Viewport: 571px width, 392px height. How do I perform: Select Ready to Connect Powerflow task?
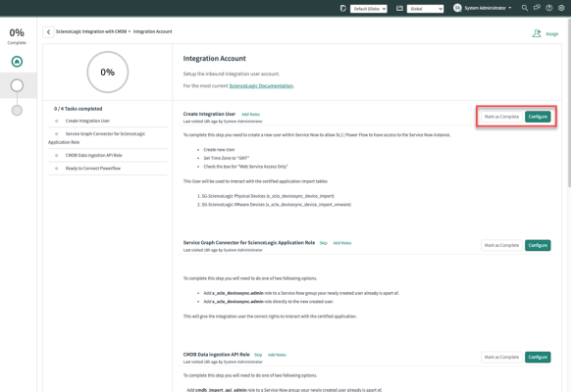tap(93, 169)
